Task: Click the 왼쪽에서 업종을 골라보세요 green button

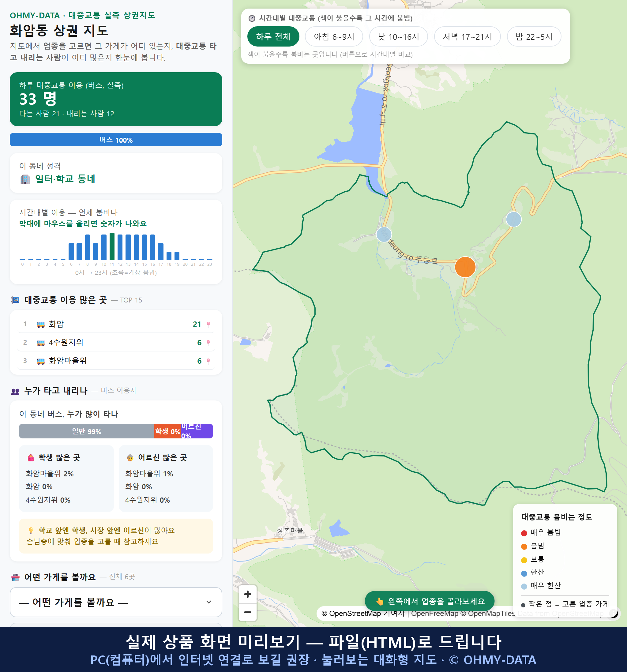Action: click(429, 601)
